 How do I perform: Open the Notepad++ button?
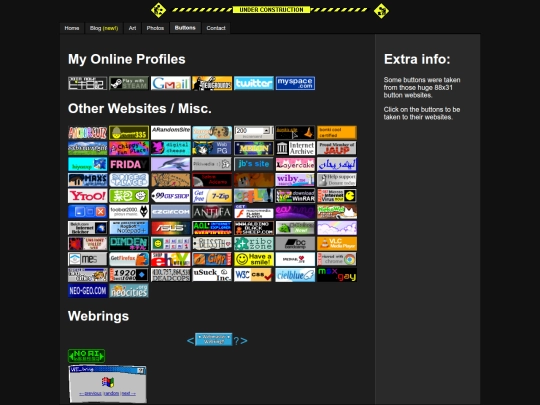point(129,228)
